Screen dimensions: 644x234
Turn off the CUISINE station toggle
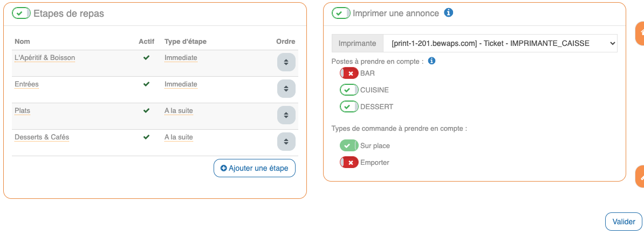[x=349, y=90]
